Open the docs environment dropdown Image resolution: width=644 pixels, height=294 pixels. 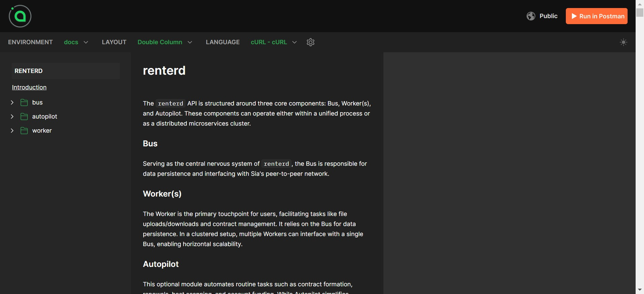pos(76,42)
